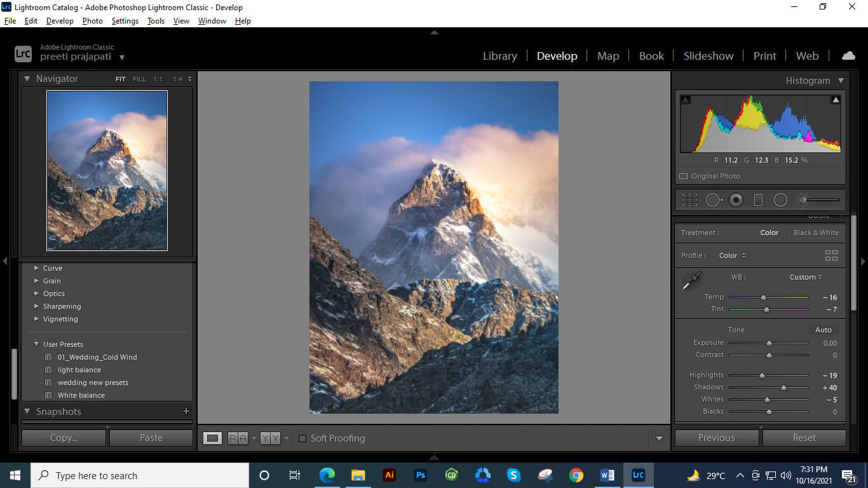Click the mountain photo in Navigator
868x488 pixels.
pos(107,170)
